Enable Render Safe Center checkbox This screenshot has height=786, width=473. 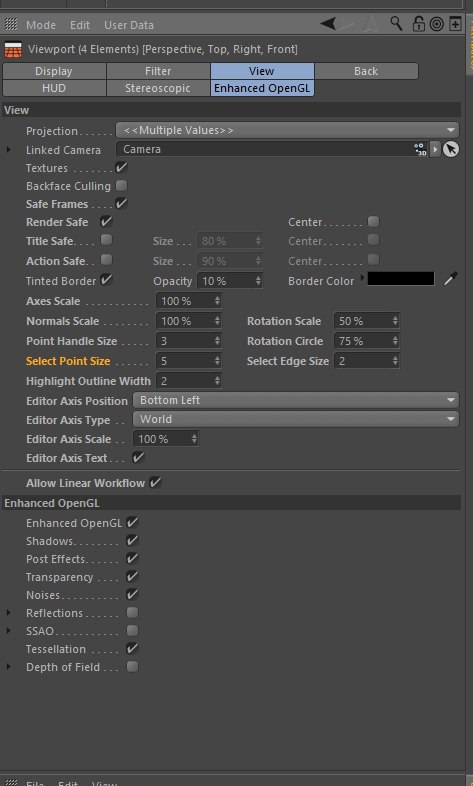(x=373, y=222)
